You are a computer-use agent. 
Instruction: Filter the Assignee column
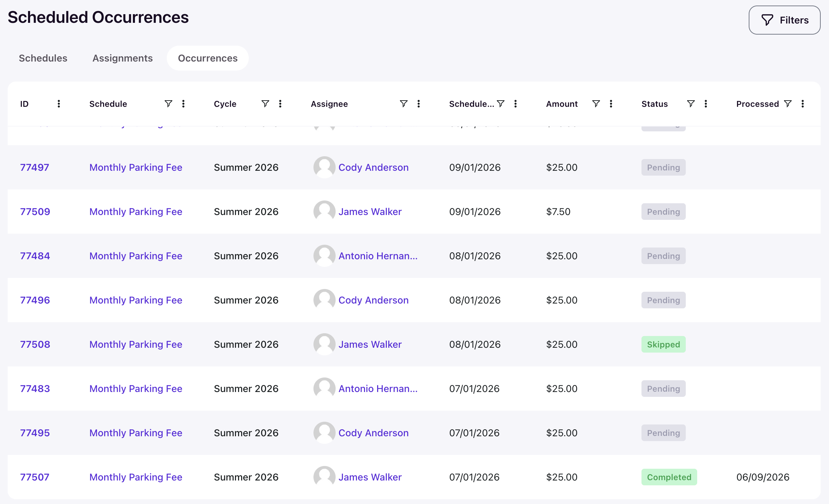click(403, 104)
